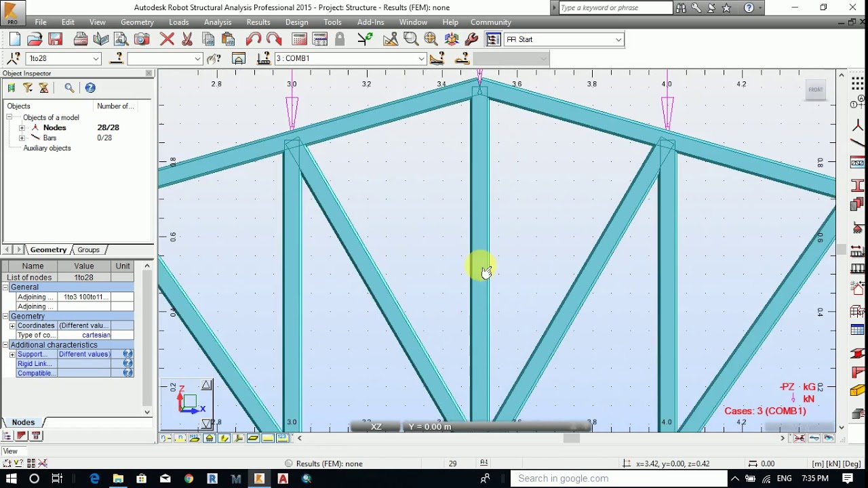Image resolution: width=868 pixels, height=488 pixels.
Task: Start calculations with the calculator icon
Action: 299,39
